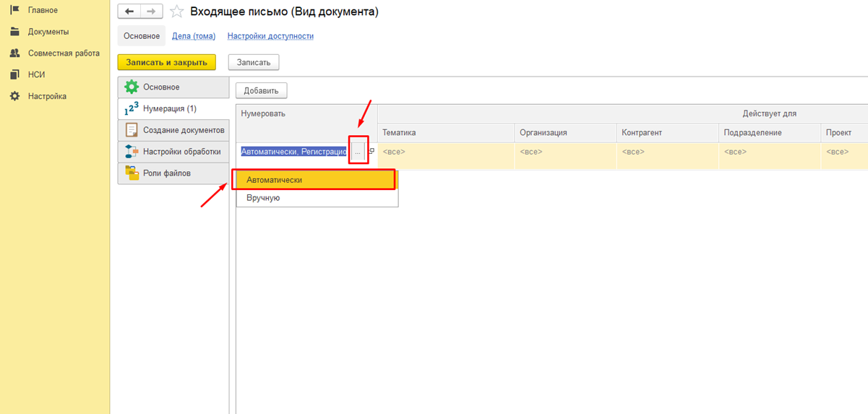Open selection with the ellipsis button in Нумеровать cell

click(x=358, y=152)
